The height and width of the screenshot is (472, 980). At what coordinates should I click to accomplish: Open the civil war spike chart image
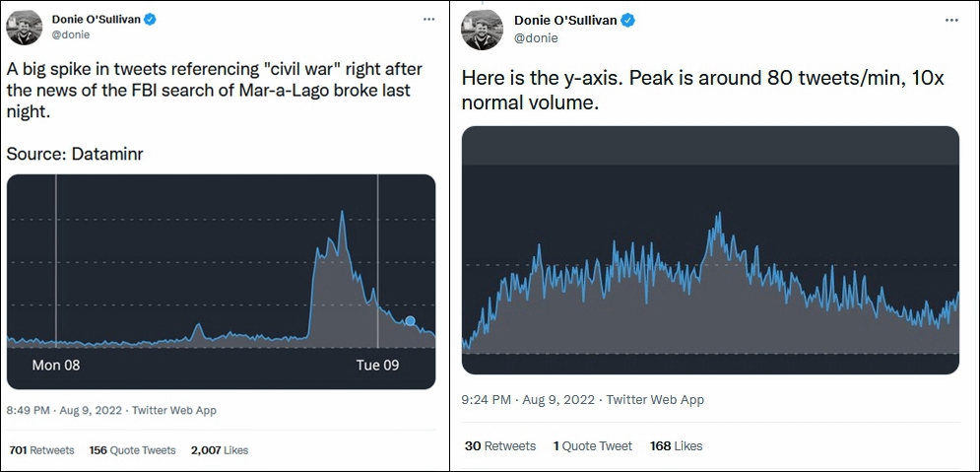pos(222,281)
